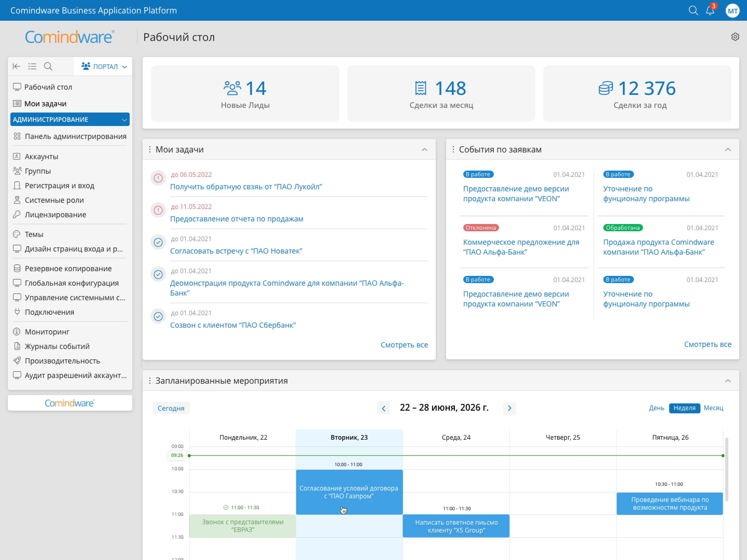Collapse the navigation sidebar arrow icon
747x560 pixels.
(16, 66)
